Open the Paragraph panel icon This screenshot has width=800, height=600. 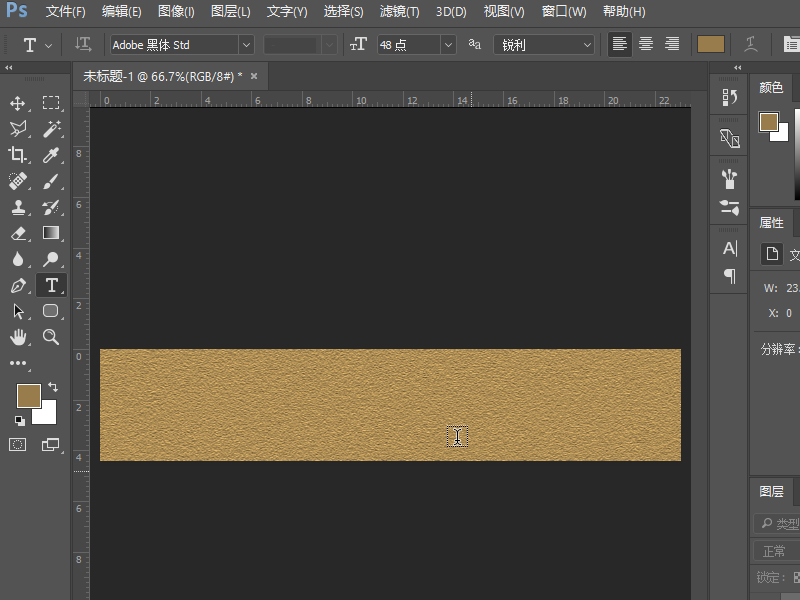point(730,276)
